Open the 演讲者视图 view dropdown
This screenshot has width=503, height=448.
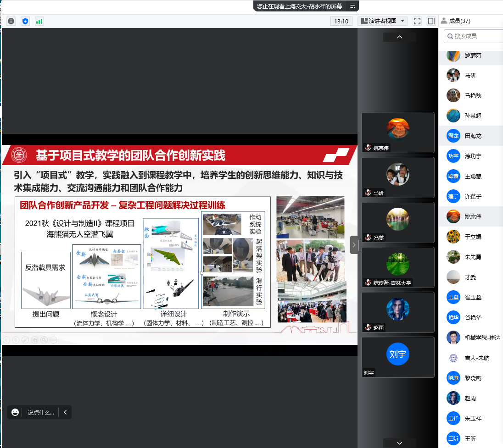coord(383,21)
